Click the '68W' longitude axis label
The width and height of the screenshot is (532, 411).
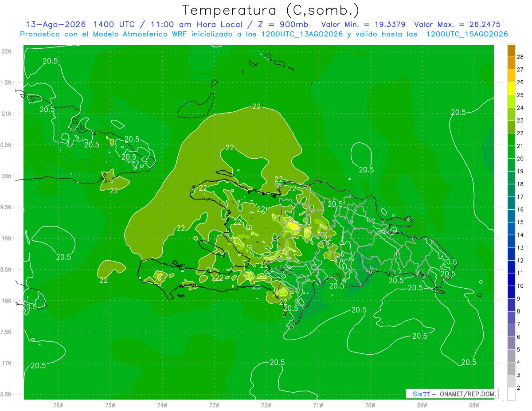(x=474, y=405)
